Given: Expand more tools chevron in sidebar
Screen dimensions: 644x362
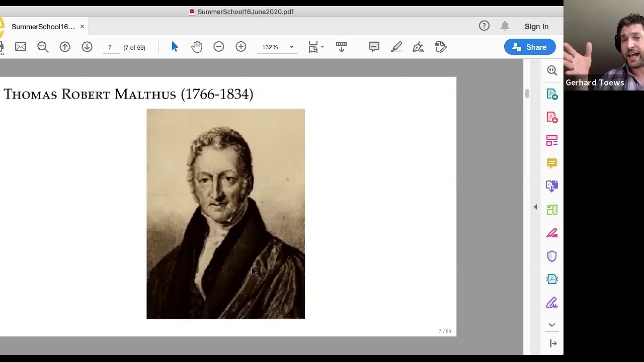Looking at the screenshot, I should tap(552, 325).
